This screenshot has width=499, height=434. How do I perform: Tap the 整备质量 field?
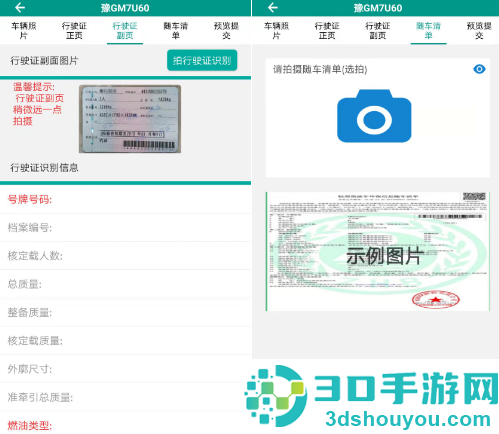[x=125, y=312]
